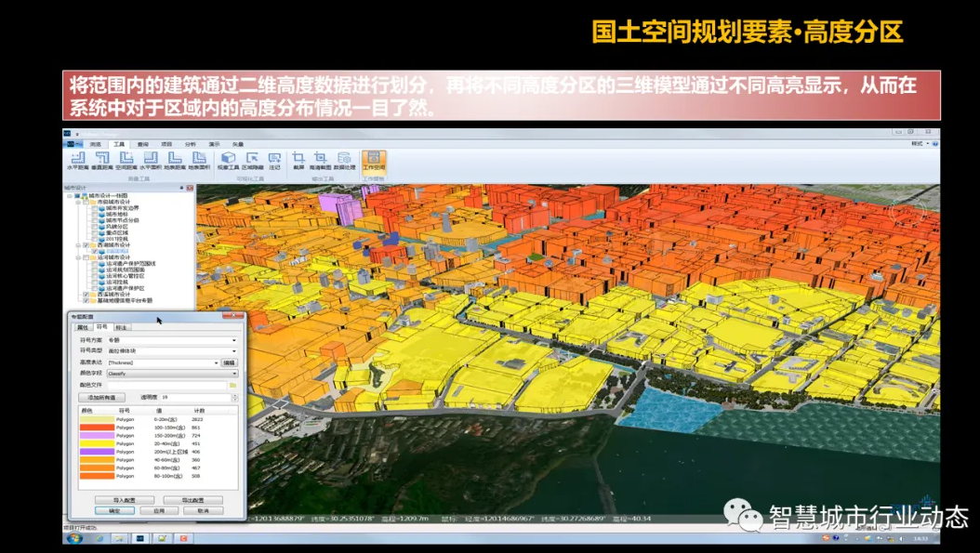Select the 地表面积 surface area tool
This screenshot has height=553, width=980.
point(199,161)
